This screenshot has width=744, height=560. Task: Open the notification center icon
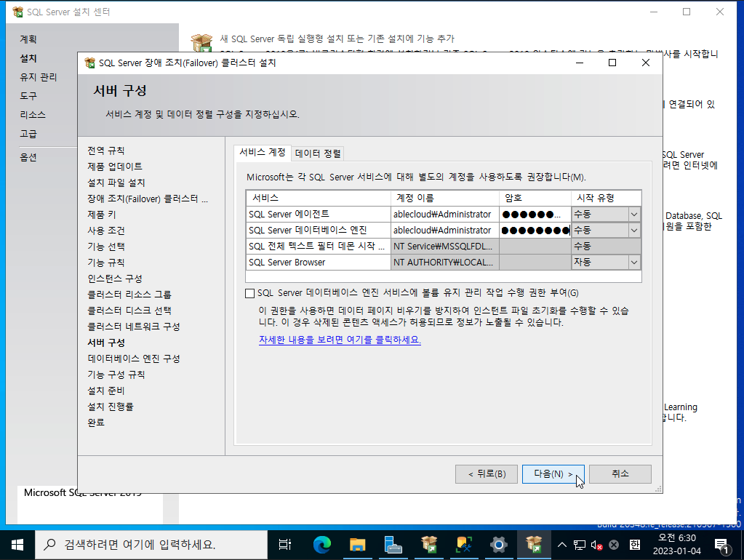pyautogui.click(x=721, y=545)
